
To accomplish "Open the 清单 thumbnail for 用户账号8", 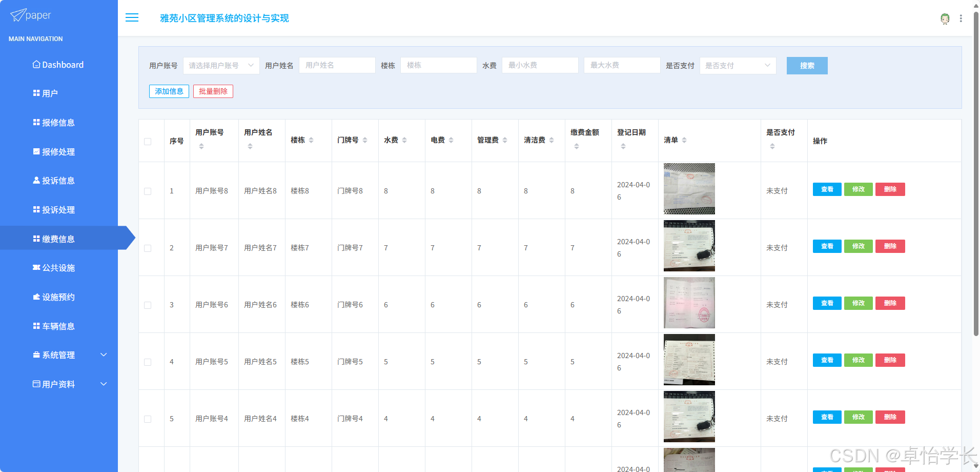I will click(x=689, y=189).
